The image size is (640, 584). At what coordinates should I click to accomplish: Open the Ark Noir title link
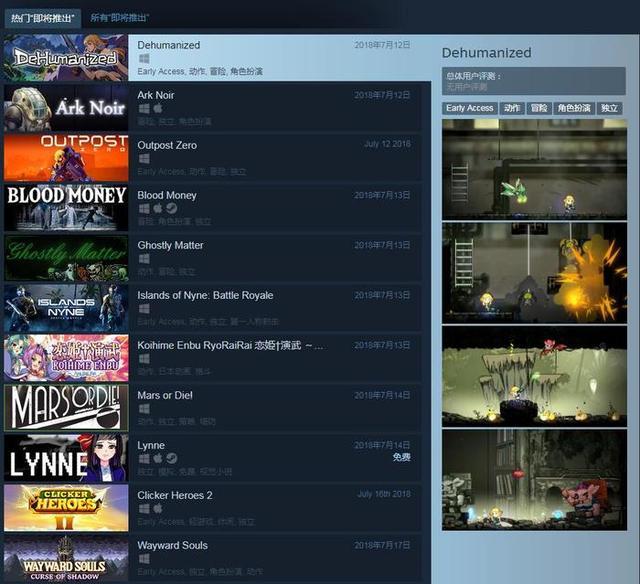(x=156, y=95)
